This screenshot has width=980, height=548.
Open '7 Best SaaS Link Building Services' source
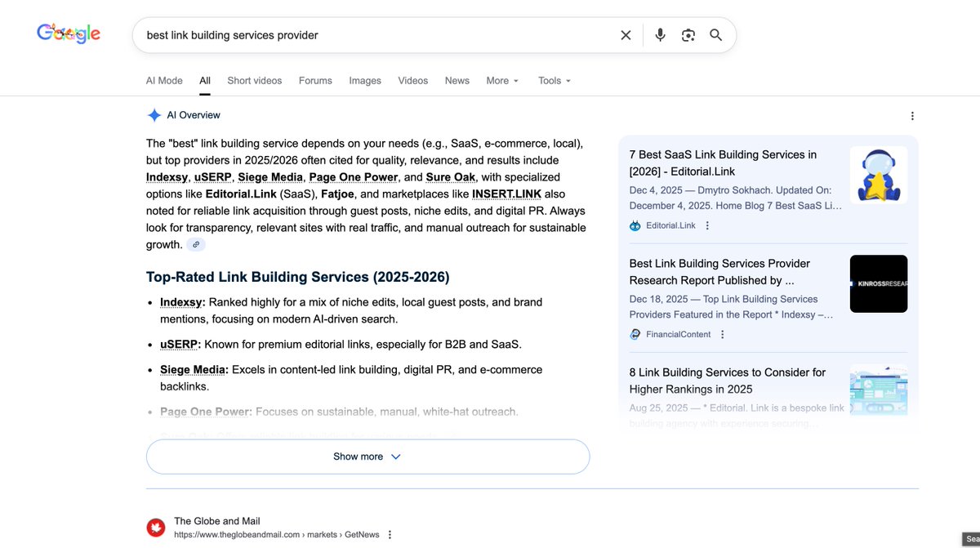(723, 163)
